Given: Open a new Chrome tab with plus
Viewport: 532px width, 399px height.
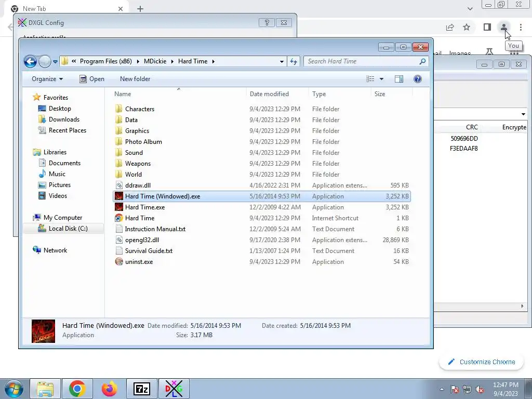Looking at the screenshot, I should (140, 9).
